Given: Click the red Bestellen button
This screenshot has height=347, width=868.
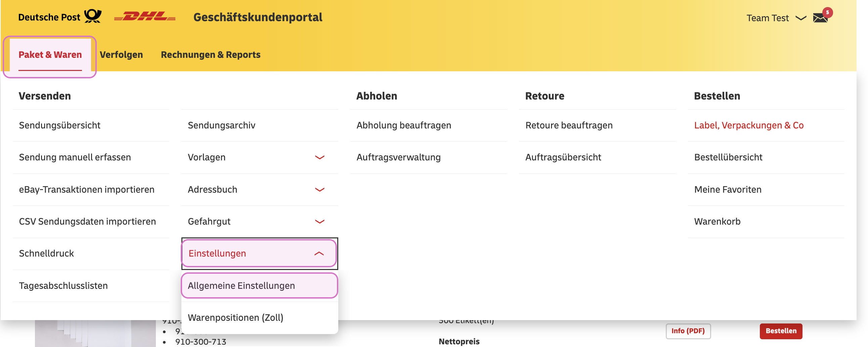Looking at the screenshot, I should point(781,331).
